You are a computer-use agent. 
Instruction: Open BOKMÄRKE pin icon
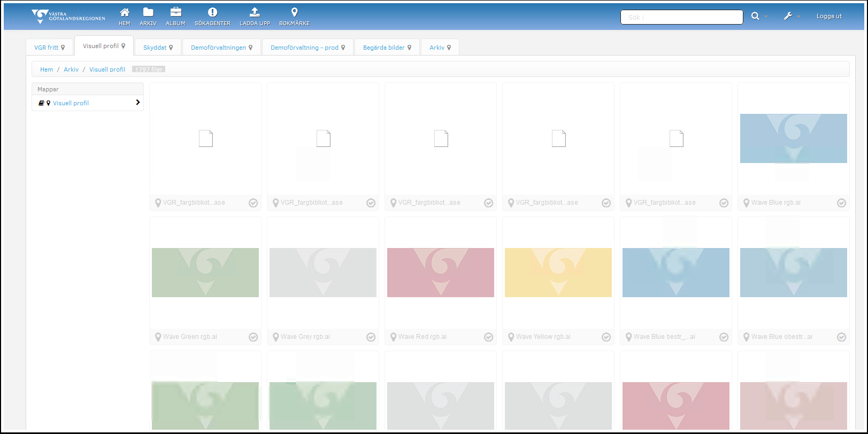[x=294, y=12]
